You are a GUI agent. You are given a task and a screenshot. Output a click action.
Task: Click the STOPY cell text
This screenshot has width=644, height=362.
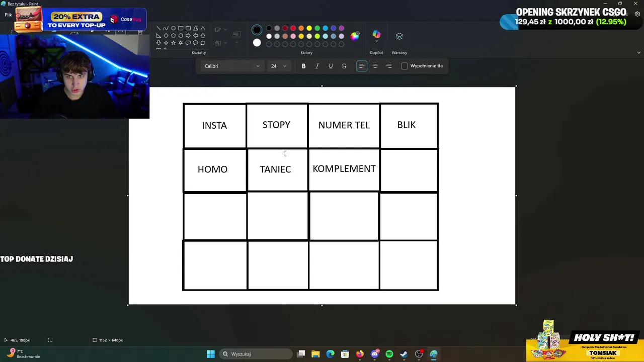(276, 125)
